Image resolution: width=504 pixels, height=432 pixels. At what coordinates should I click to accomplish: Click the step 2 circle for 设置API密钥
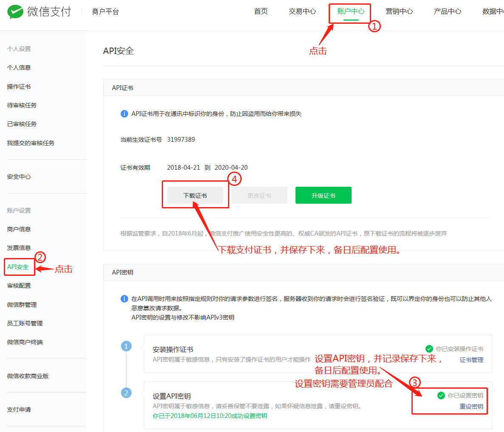[126, 393]
